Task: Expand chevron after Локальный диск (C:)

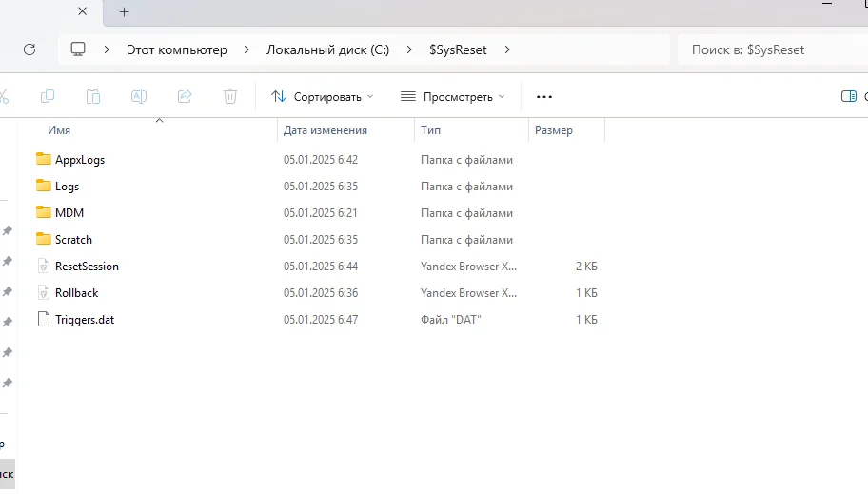Action: [409, 49]
